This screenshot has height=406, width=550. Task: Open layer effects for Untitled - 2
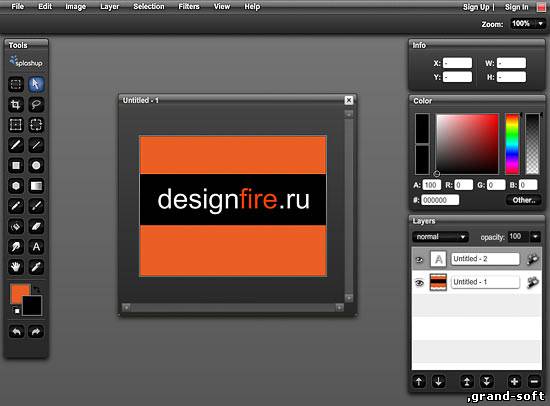(532, 259)
